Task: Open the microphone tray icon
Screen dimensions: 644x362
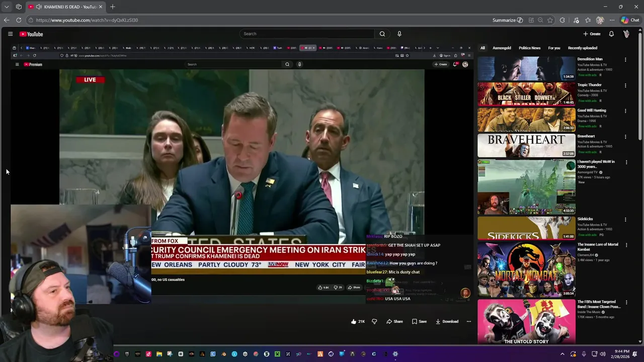Action: (584, 354)
